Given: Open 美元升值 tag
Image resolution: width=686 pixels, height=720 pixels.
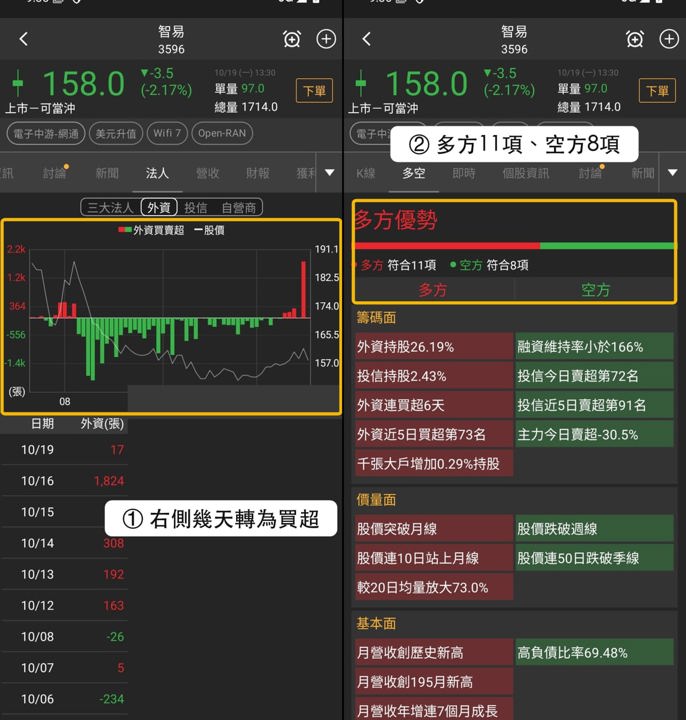Looking at the screenshot, I should click(116, 134).
